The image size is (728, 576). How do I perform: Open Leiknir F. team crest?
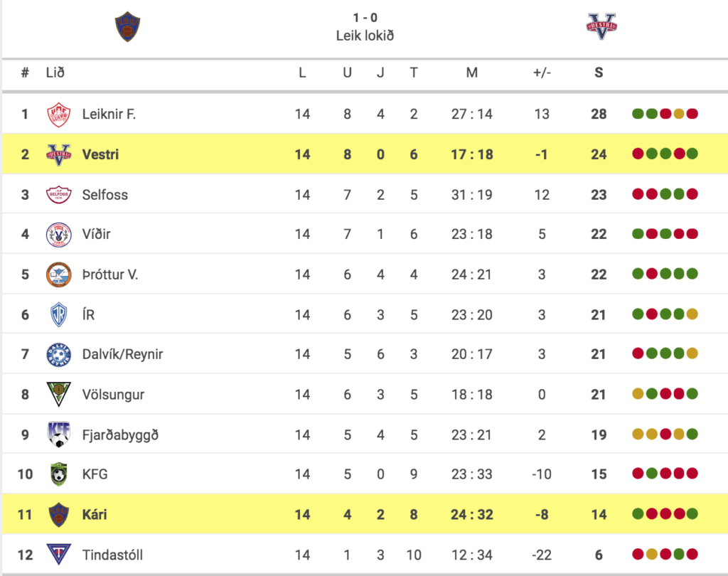tap(59, 114)
